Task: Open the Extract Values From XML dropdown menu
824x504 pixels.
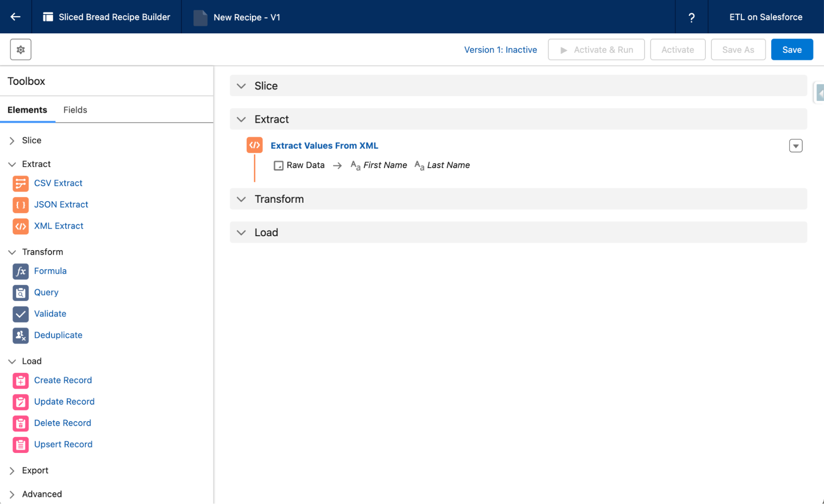Action: tap(796, 146)
